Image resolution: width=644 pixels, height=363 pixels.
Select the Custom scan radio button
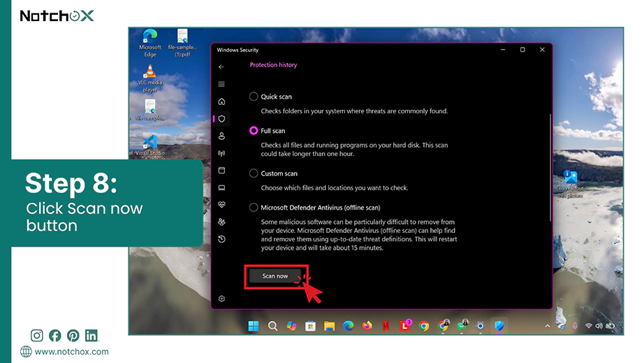(254, 173)
